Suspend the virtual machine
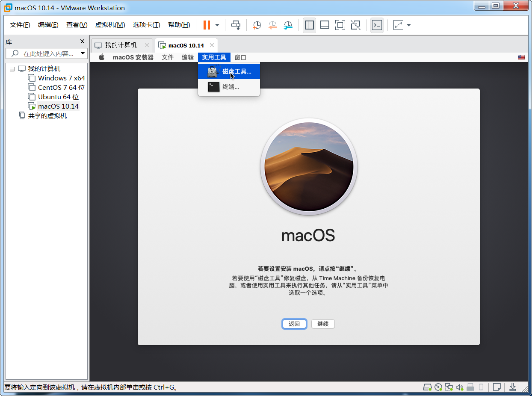Screen dimensions: 532x396 pos(207,25)
